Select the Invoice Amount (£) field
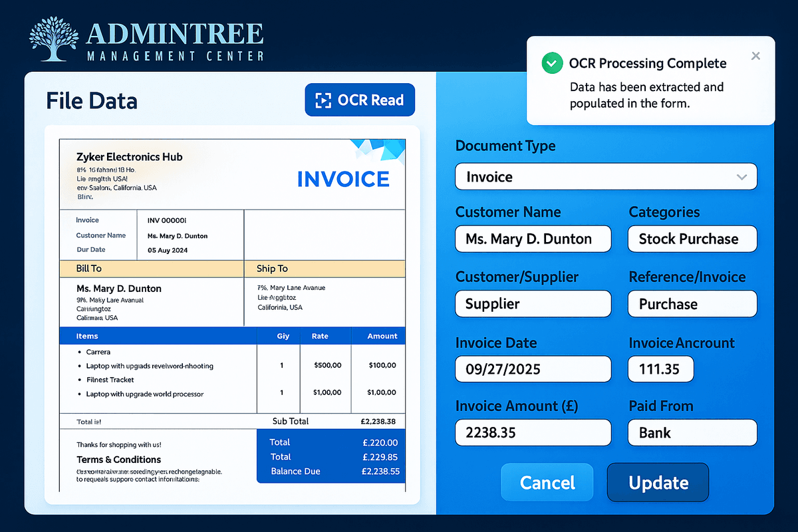Viewport: 798px width, 532px height. 533,433
